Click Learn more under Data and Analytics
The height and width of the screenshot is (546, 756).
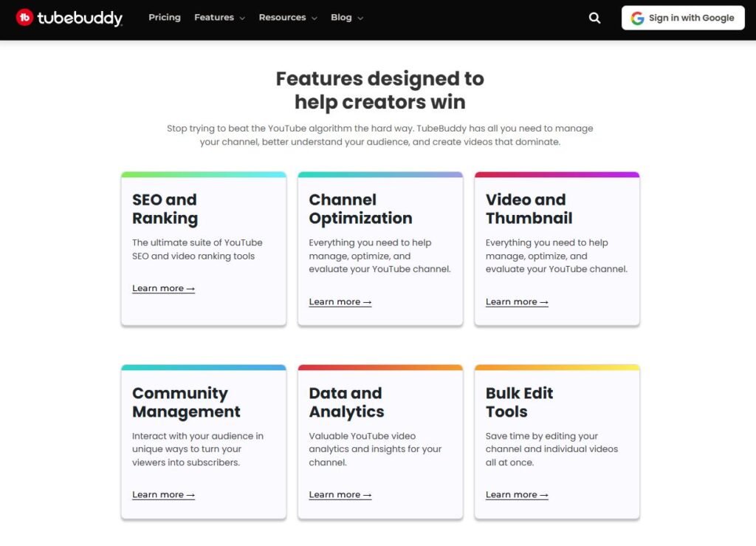[x=340, y=495]
